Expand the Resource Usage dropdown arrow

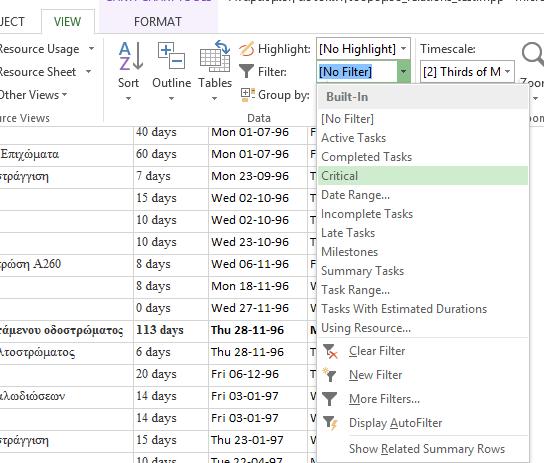point(91,48)
